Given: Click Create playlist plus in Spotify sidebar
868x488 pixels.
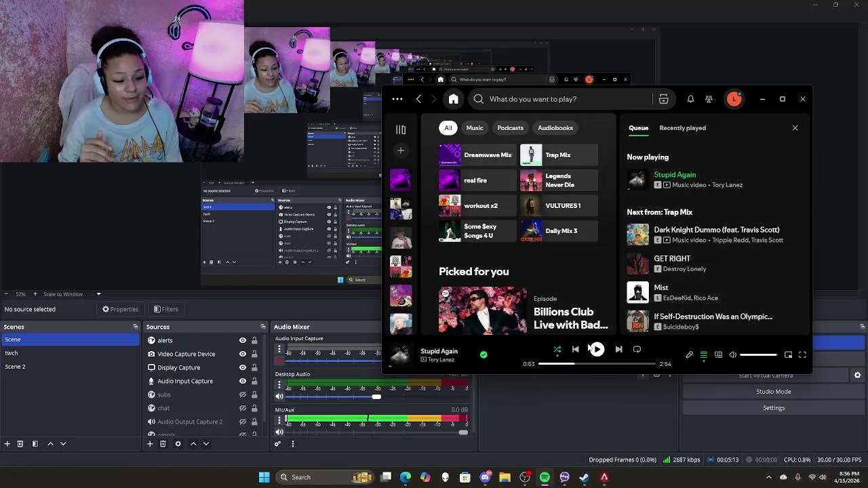Looking at the screenshot, I should [x=401, y=150].
